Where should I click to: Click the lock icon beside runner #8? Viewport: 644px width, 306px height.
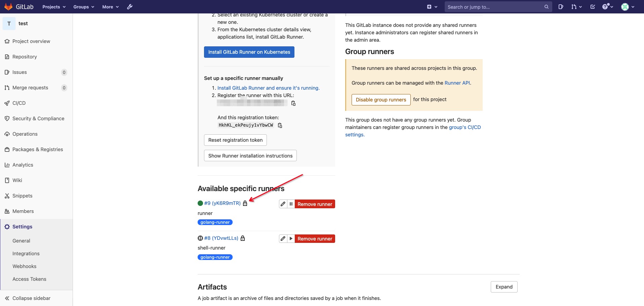click(243, 238)
